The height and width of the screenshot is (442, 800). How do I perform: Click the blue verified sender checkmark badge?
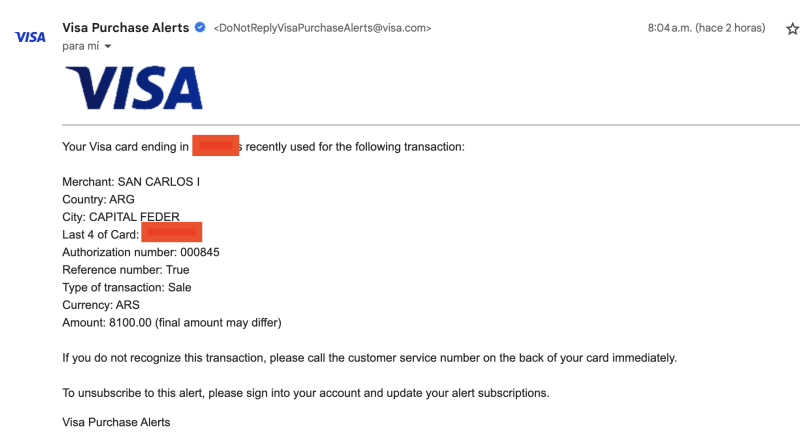coord(200,28)
